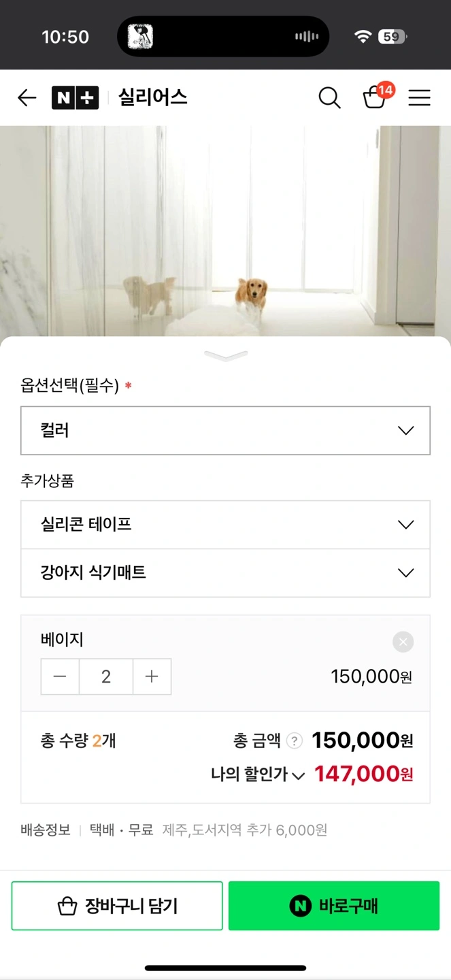Open the 실리어스 store title
The height and width of the screenshot is (980, 451).
tap(153, 98)
